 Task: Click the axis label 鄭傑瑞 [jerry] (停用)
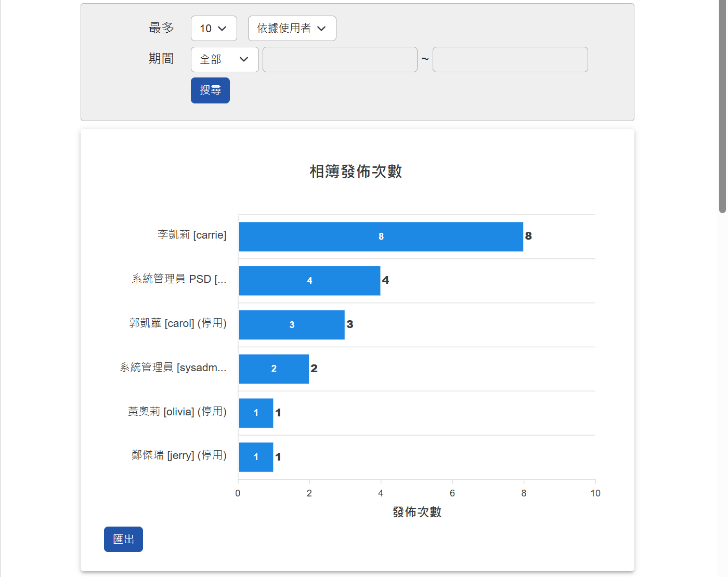179,455
